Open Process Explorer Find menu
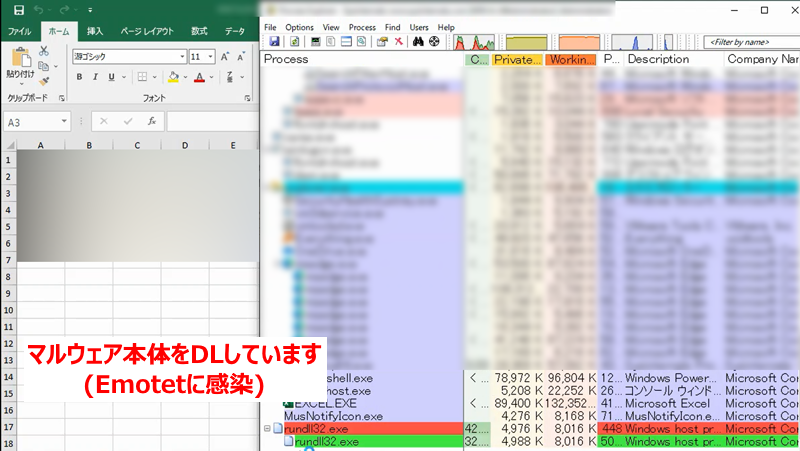This screenshot has height=451, width=800. click(x=392, y=28)
